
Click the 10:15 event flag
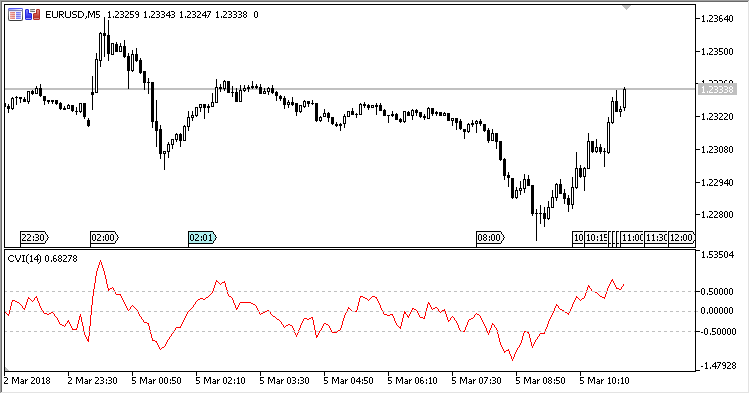(x=596, y=238)
